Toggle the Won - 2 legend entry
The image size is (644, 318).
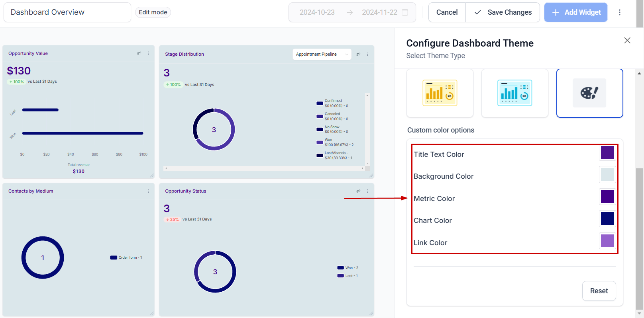point(348,268)
